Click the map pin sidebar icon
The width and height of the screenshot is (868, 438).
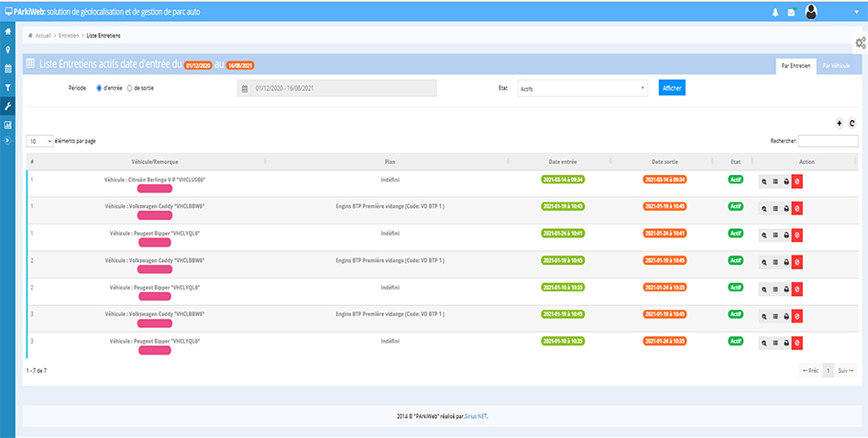(8, 49)
